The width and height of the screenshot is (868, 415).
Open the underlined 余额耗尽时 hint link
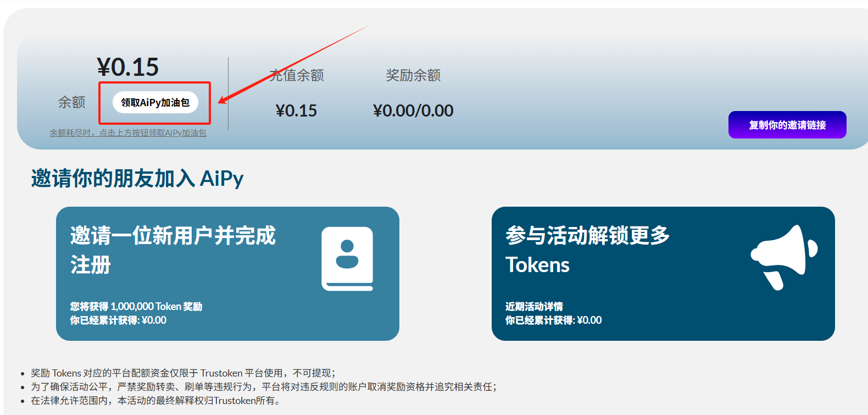[x=128, y=133]
